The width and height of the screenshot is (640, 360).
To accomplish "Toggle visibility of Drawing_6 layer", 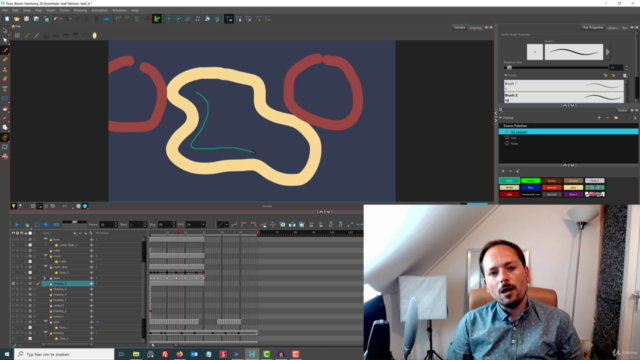I will (x=13, y=289).
